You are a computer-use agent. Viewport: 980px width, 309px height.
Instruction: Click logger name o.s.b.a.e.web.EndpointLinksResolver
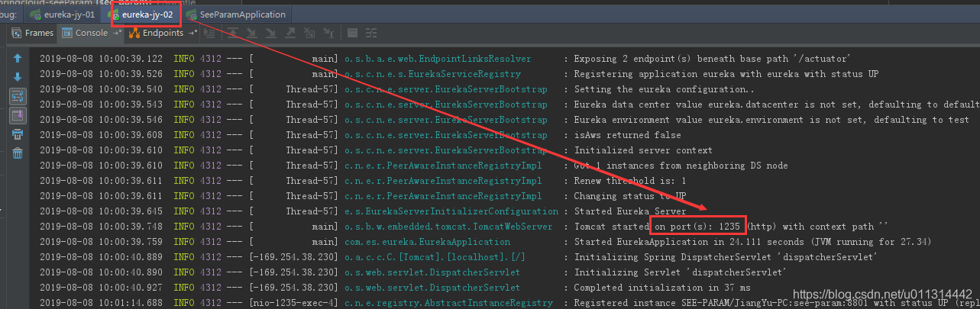tap(438, 59)
